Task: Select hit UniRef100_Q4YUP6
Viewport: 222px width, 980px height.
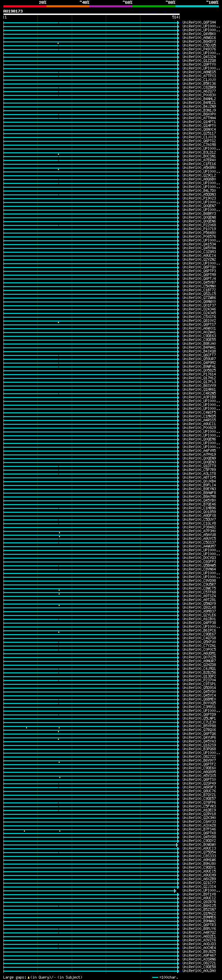Action: point(199,737)
